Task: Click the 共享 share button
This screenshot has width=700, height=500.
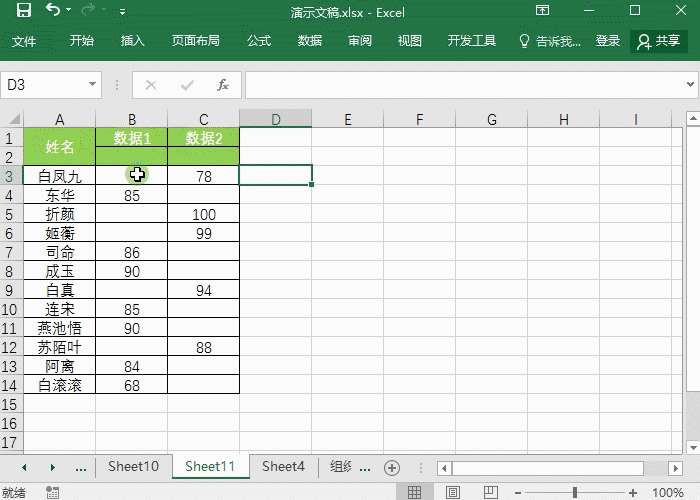Action: 658,41
